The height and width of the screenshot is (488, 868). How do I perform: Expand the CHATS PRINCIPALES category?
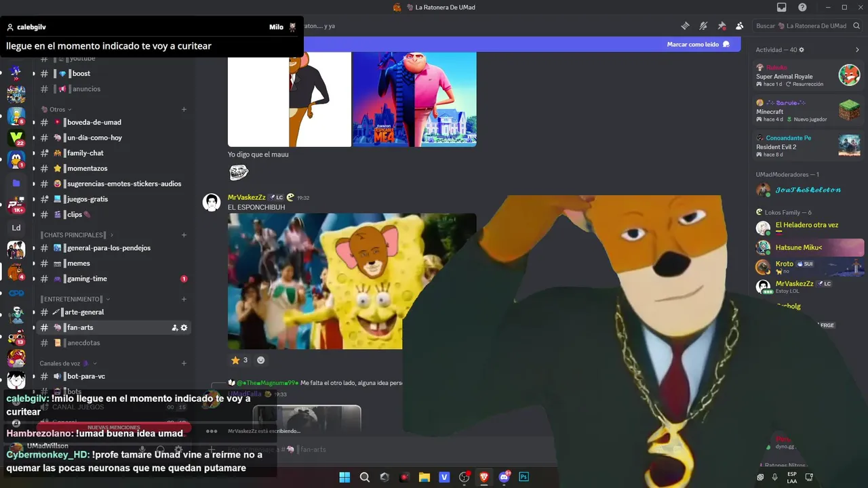coord(76,235)
